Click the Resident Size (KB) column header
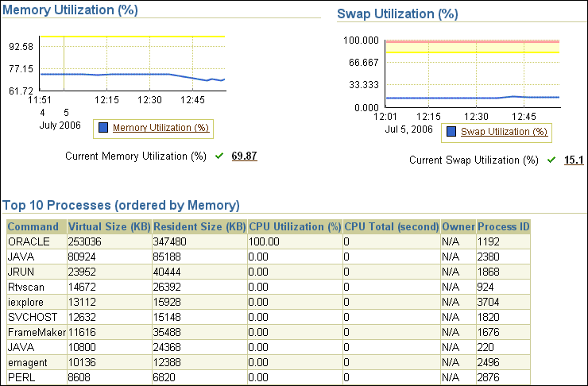Viewport: 588px width, 386px height. tap(199, 226)
